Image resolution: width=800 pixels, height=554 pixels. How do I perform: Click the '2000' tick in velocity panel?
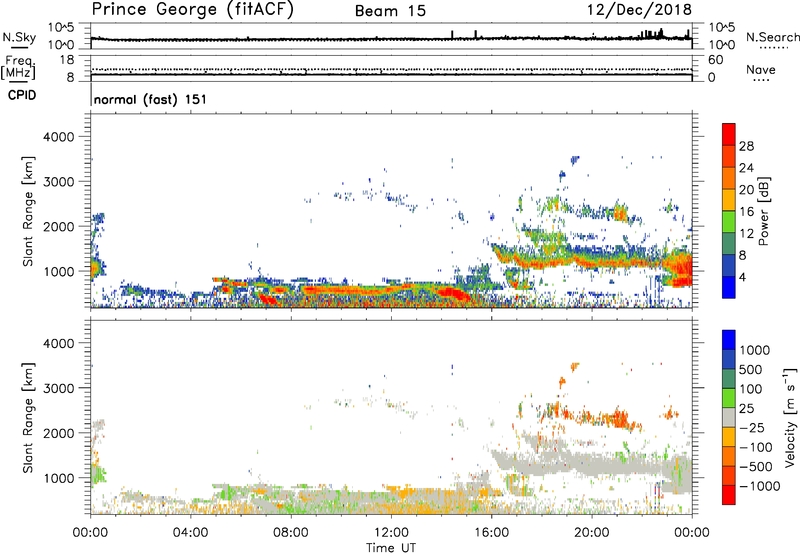(58, 433)
